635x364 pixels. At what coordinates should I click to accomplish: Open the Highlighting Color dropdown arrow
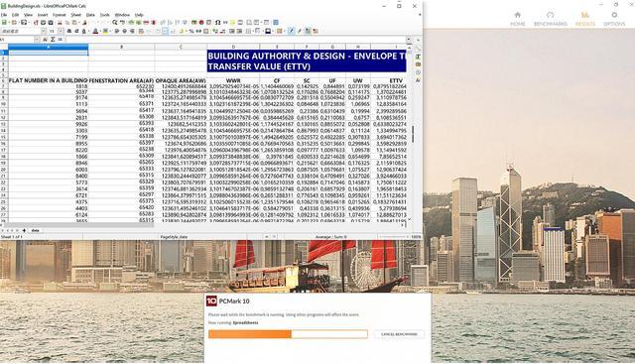point(110,31)
